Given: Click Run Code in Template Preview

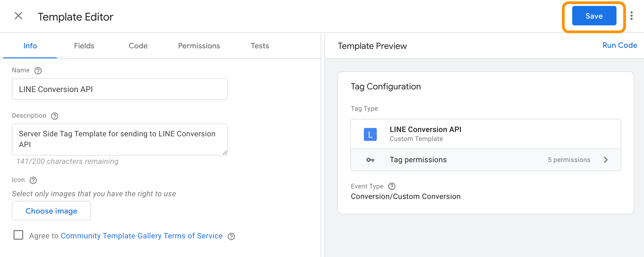Looking at the screenshot, I should (620, 45).
